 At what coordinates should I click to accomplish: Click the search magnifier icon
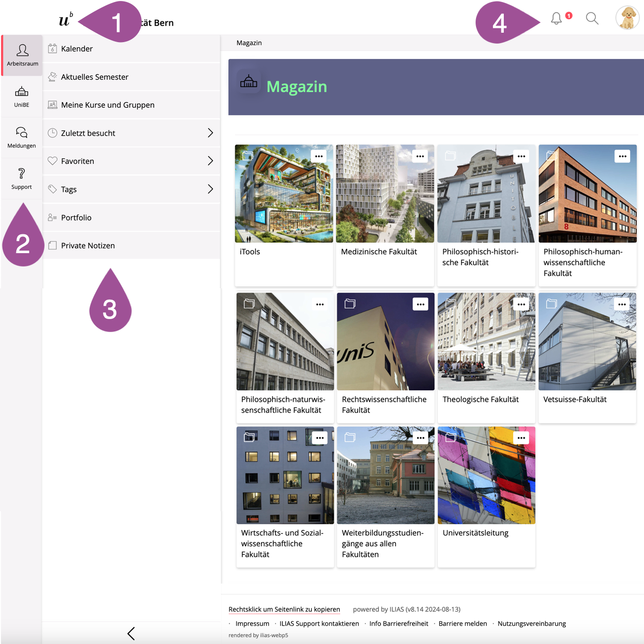click(x=592, y=19)
